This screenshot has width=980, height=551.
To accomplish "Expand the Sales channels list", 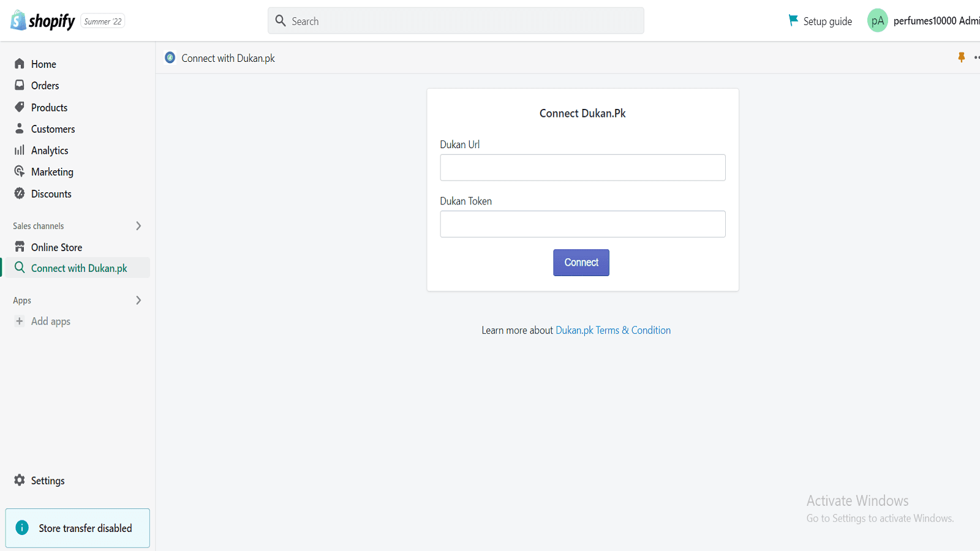I will 139,225.
